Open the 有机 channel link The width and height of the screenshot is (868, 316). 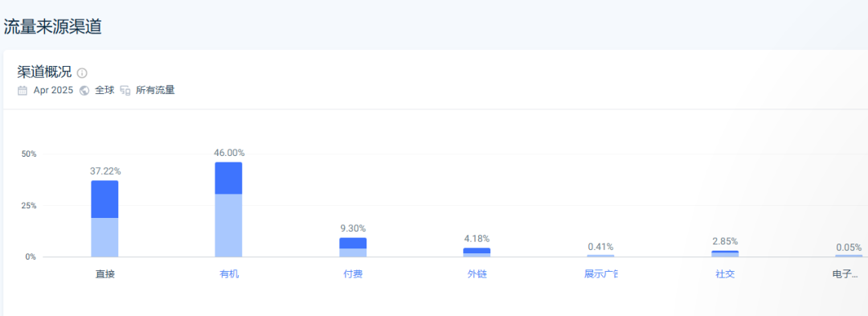pos(229,274)
